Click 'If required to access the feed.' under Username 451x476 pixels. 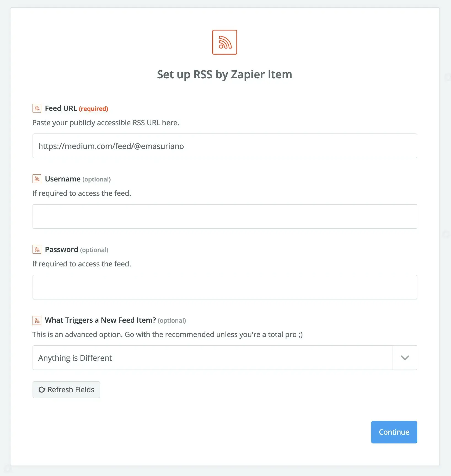[x=82, y=193]
